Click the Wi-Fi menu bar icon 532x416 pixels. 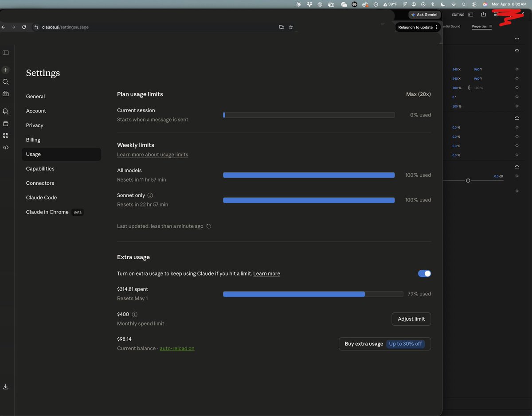coord(454,4)
